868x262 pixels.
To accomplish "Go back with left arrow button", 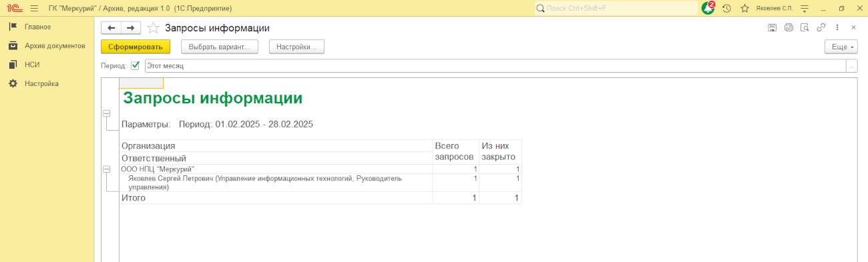I will click(x=111, y=28).
